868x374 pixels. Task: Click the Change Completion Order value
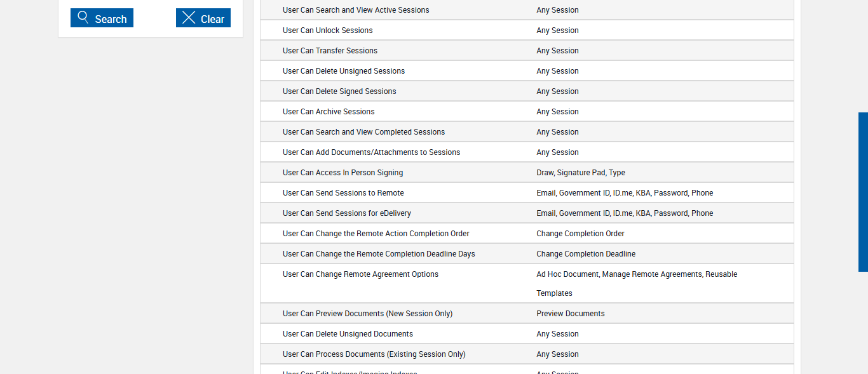580,234
